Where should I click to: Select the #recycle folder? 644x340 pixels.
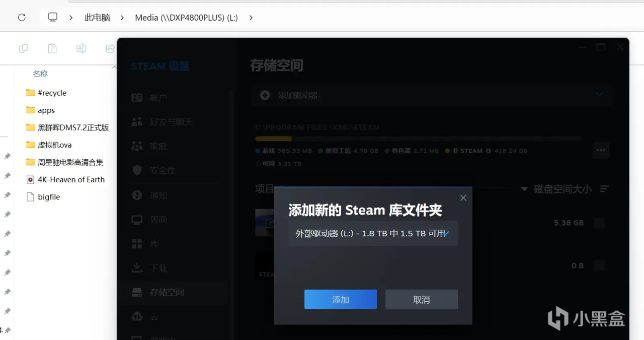click(52, 93)
